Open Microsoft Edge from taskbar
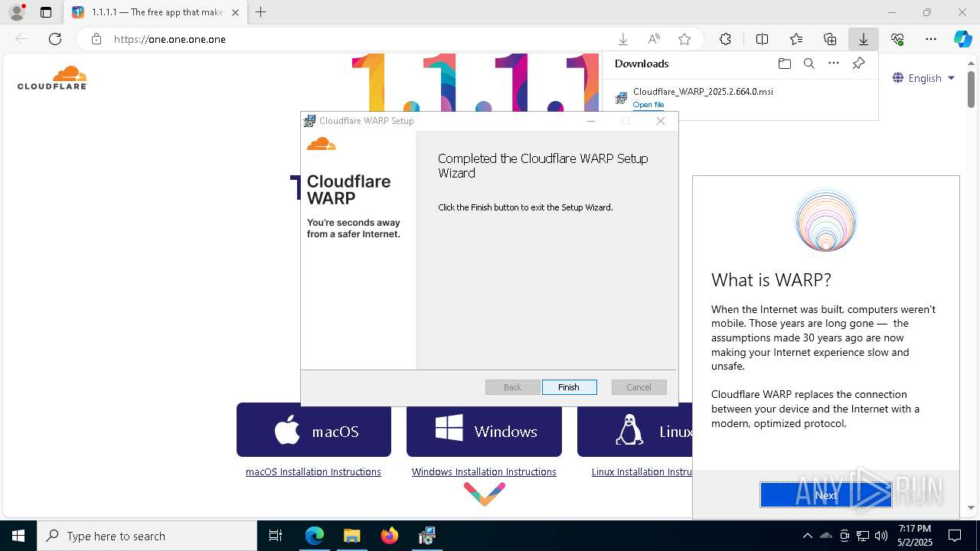 click(315, 536)
